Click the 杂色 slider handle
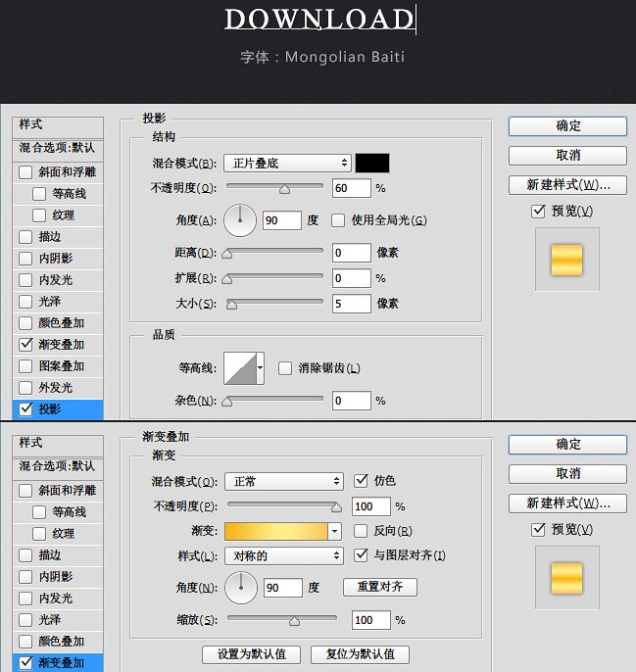This screenshot has height=672, width=636. click(x=227, y=402)
